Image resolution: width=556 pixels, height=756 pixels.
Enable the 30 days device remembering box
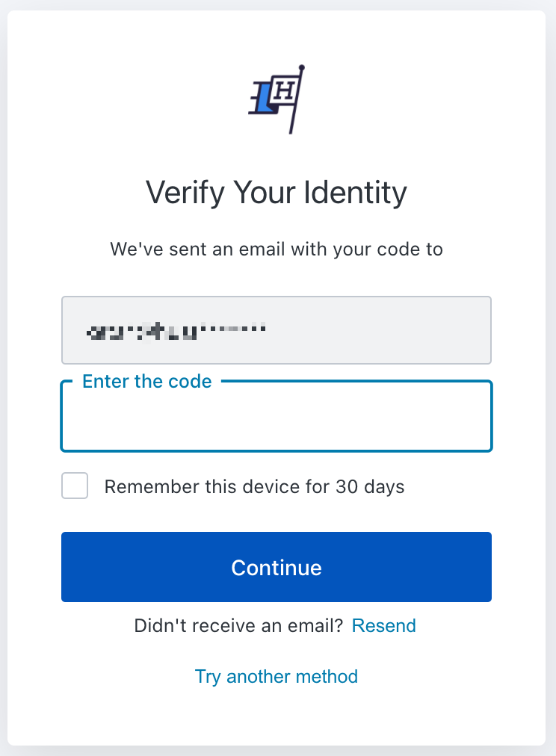pyautogui.click(x=75, y=486)
